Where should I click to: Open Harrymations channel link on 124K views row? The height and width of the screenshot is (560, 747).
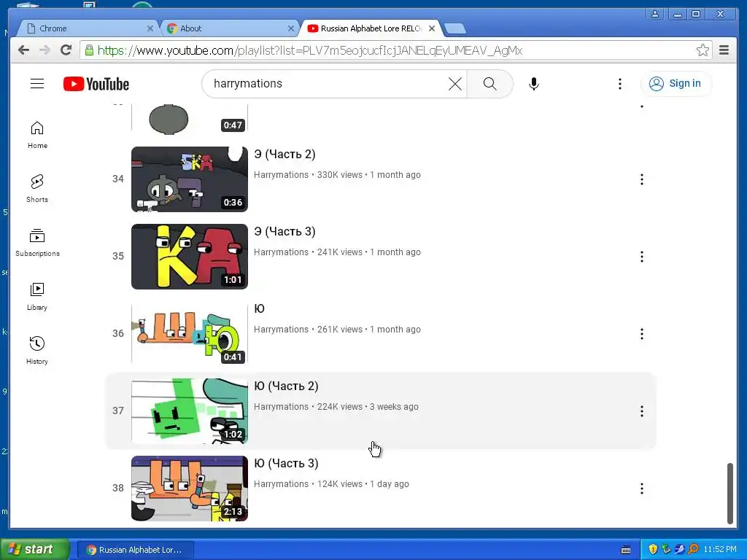click(x=281, y=484)
